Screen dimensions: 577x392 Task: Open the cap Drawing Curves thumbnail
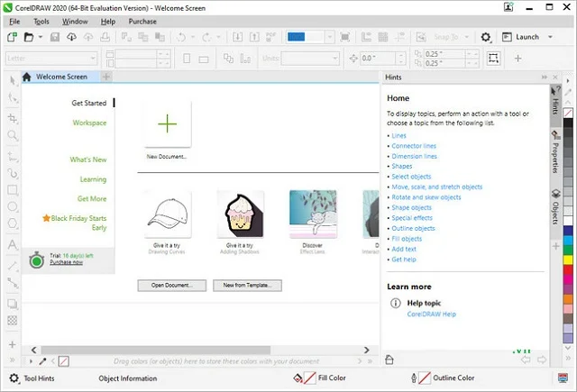pyautogui.click(x=168, y=214)
